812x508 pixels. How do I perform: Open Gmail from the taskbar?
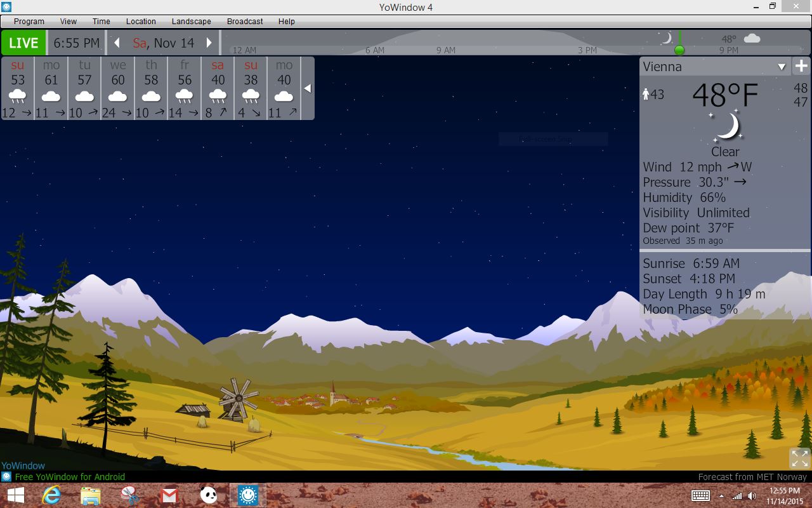169,495
